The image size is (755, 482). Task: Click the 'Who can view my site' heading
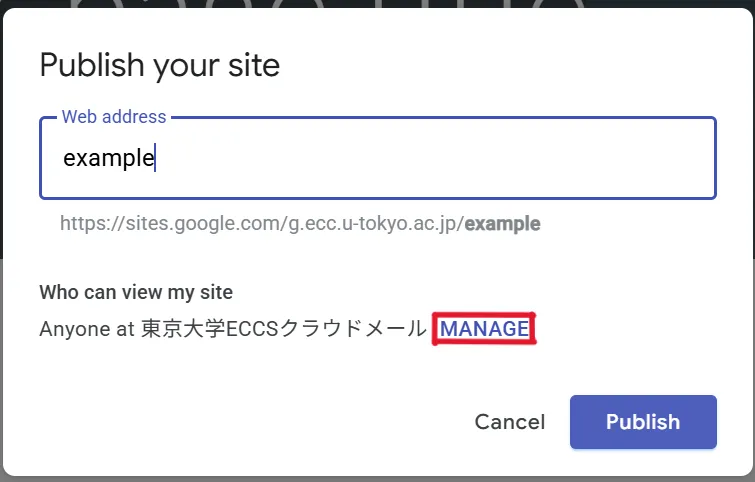136,293
